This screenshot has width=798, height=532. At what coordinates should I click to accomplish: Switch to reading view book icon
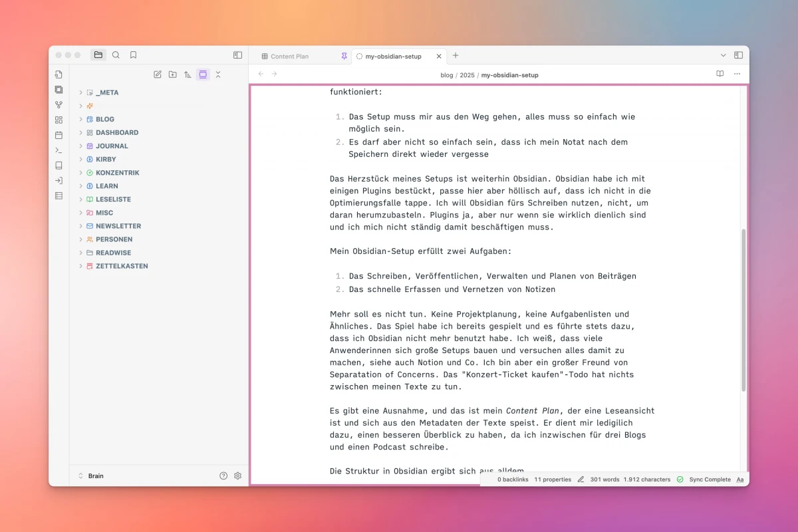coord(720,74)
